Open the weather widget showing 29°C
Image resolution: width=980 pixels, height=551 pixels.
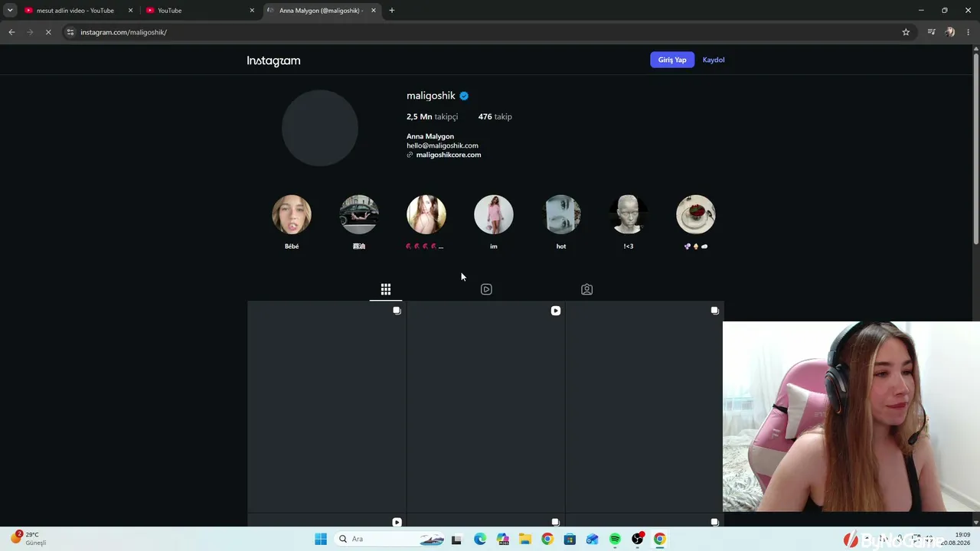(x=29, y=539)
